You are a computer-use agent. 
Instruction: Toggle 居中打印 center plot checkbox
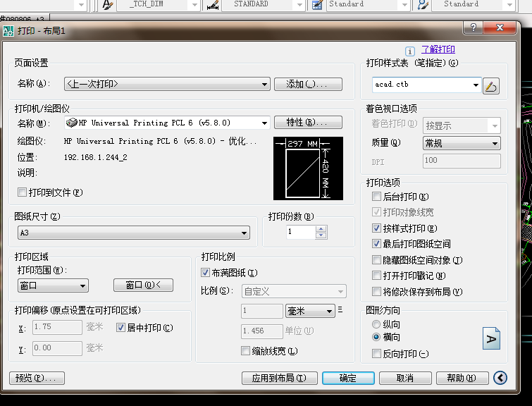(120, 328)
